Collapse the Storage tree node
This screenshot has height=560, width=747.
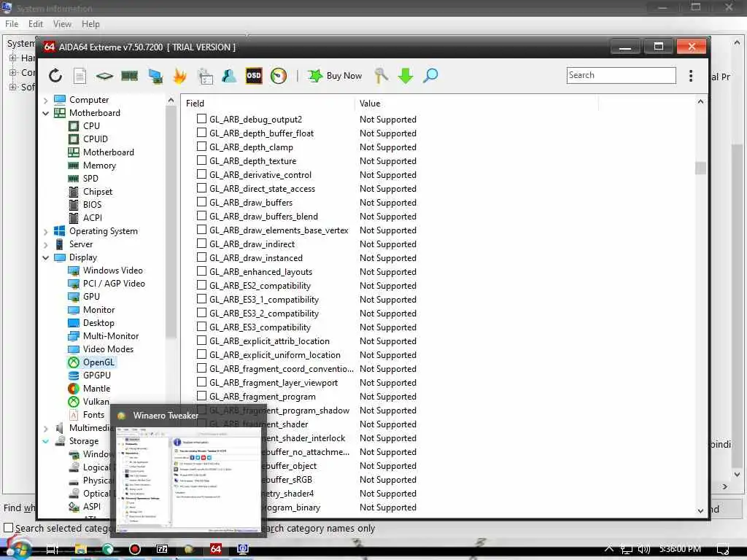pyautogui.click(x=46, y=441)
